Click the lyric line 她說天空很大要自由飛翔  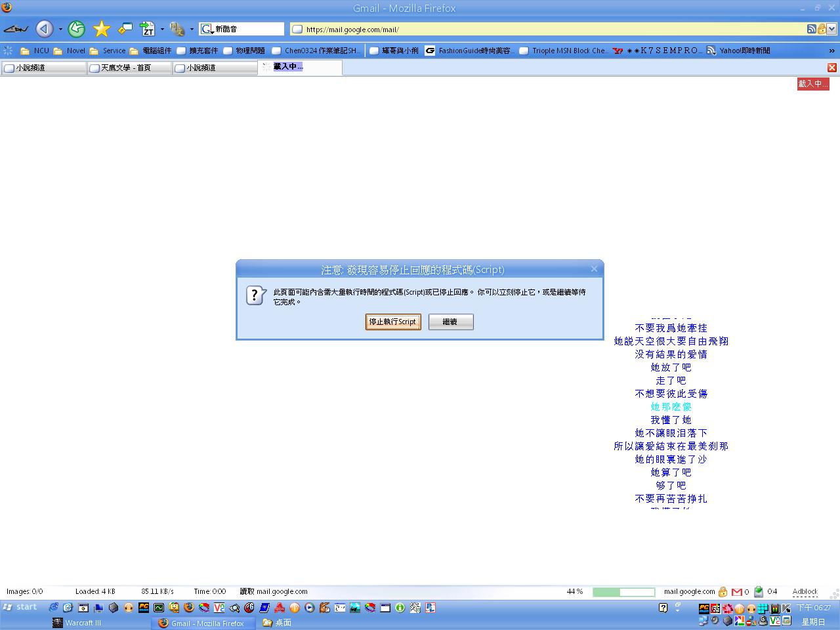(x=671, y=341)
